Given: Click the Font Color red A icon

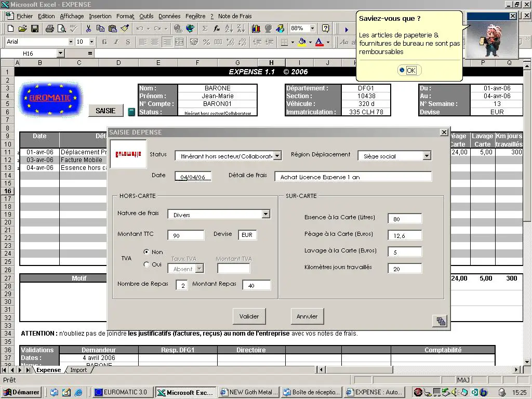Looking at the screenshot, I should click(319, 42).
